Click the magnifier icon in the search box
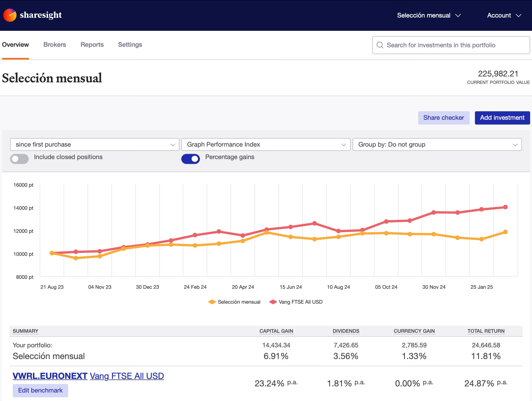This screenshot has height=401, width=532. tap(380, 45)
